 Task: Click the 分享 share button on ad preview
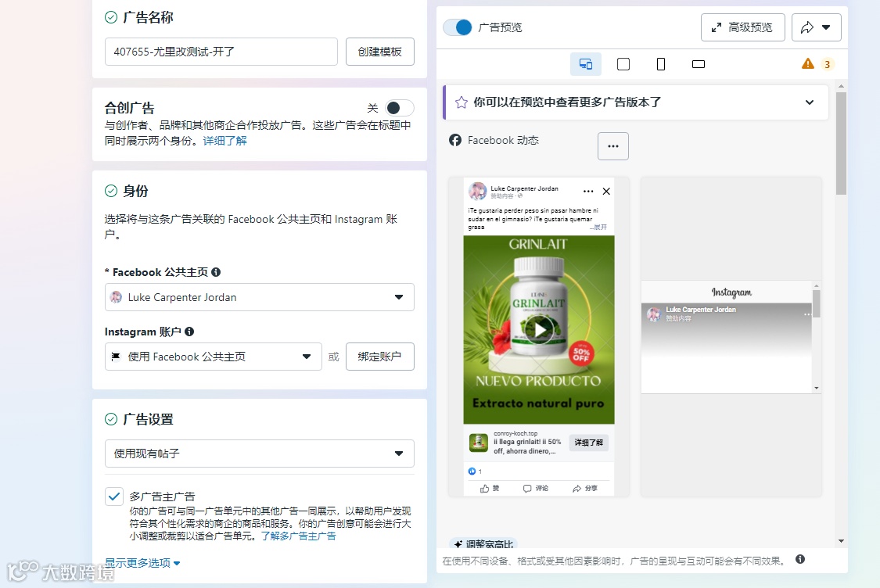[585, 489]
